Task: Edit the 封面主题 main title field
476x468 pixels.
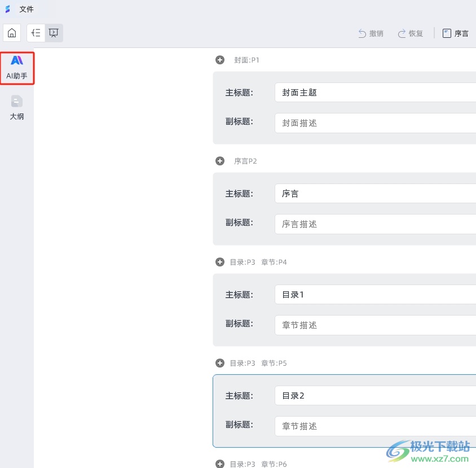Action: (375, 93)
